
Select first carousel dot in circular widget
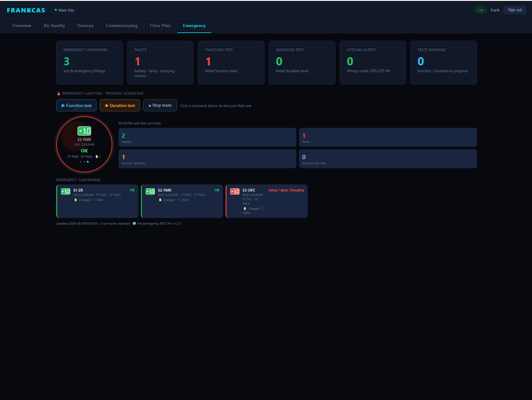tap(81, 162)
